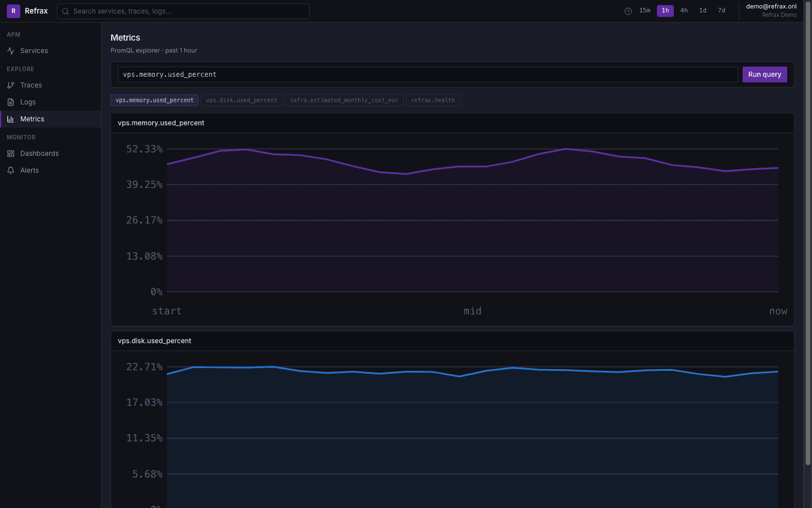The height and width of the screenshot is (508, 812).
Task: Click the global search field
Action: 183,11
